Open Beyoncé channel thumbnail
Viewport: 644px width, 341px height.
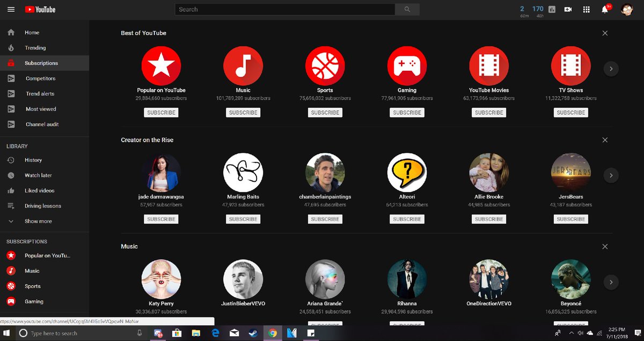[571, 279]
